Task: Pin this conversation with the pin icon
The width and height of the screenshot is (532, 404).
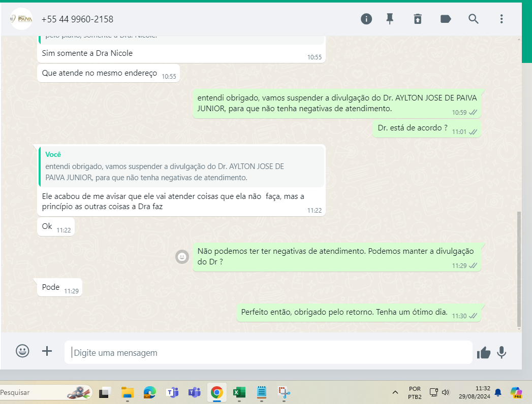Action: [390, 19]
